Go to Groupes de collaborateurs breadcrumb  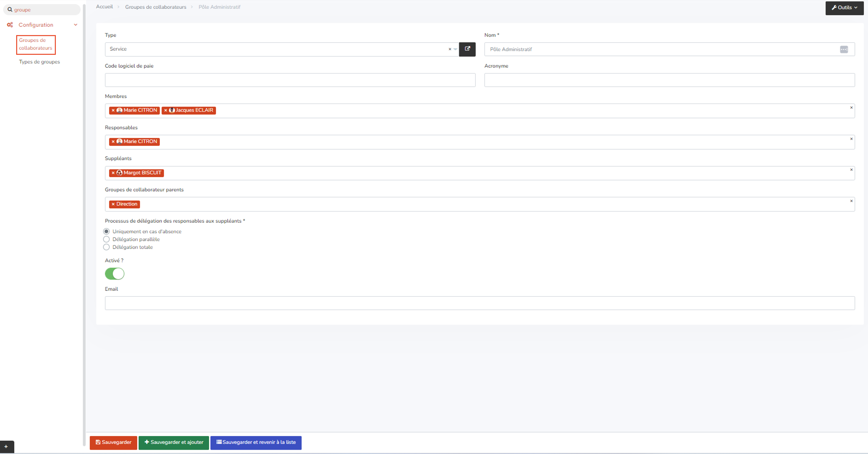[156, 7]
